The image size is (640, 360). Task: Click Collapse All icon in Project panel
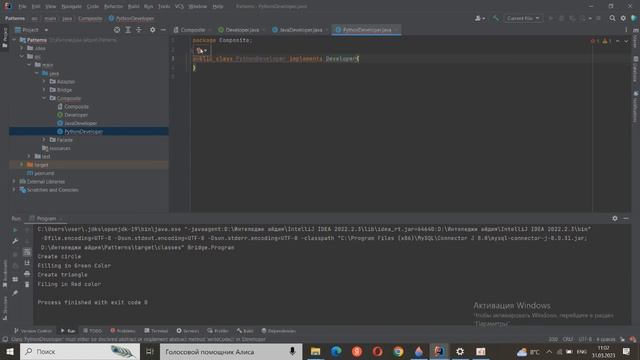[139, 30]
